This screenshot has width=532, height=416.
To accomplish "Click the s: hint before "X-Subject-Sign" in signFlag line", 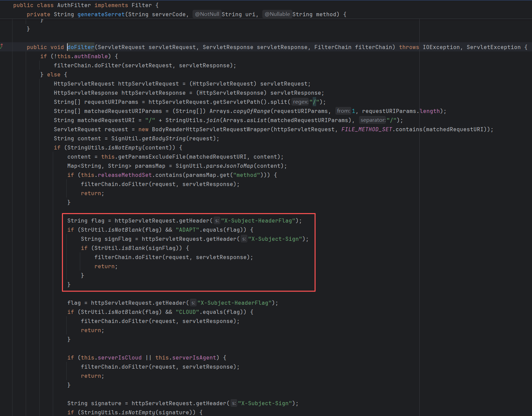I will (x=244, y=239).
